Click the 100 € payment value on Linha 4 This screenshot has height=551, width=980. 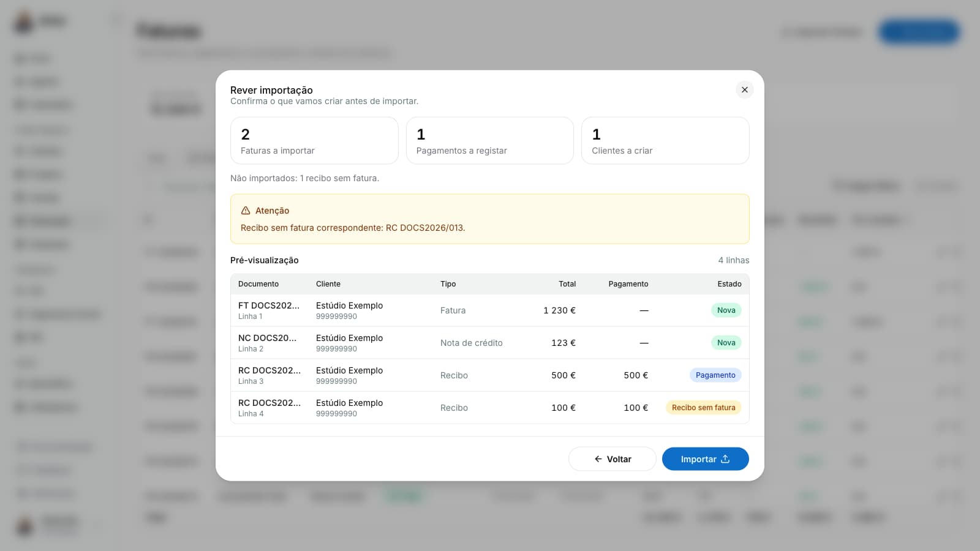(636, 408)
